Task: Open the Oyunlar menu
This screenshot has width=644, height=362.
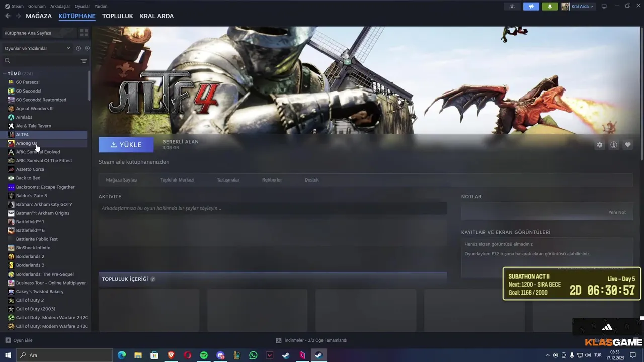Action: pyautogui.click(x=83, y=7)
